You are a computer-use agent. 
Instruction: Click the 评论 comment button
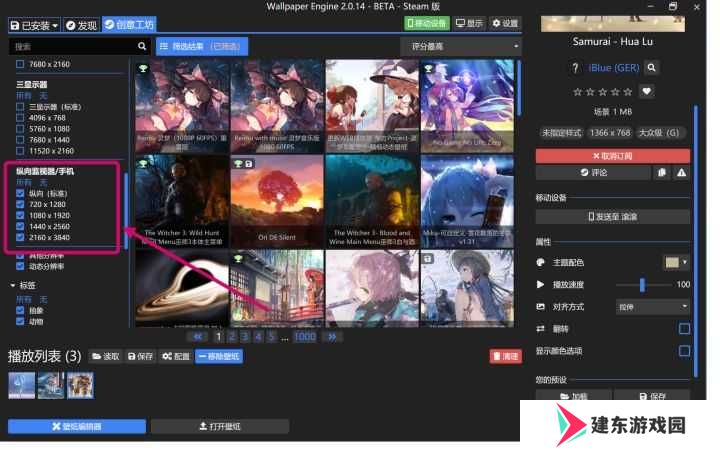(593, 173)
